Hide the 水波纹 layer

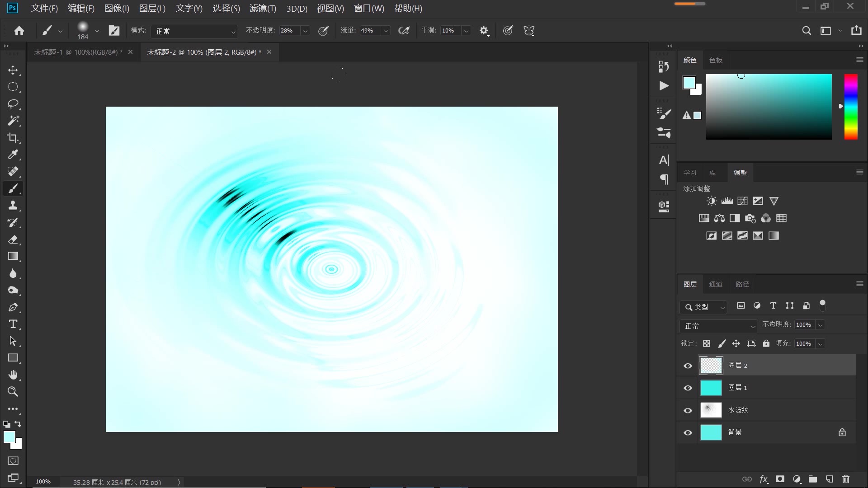tap(688, 410)
